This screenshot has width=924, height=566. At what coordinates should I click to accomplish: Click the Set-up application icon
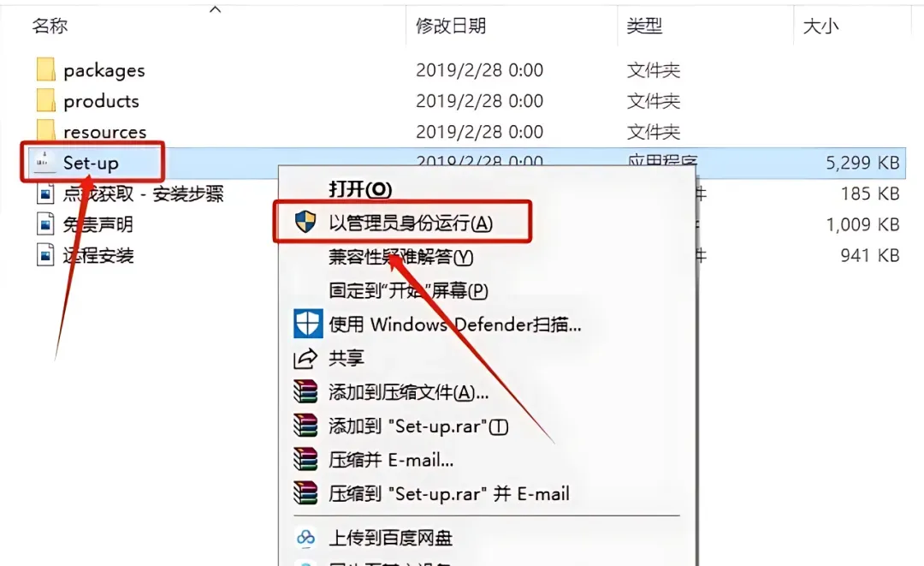(x=44, y=162)
